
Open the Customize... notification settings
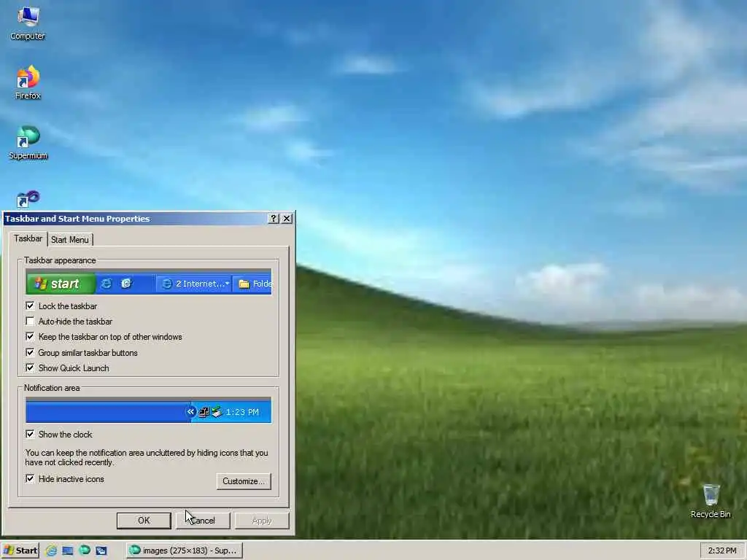(x=244, y=481)
